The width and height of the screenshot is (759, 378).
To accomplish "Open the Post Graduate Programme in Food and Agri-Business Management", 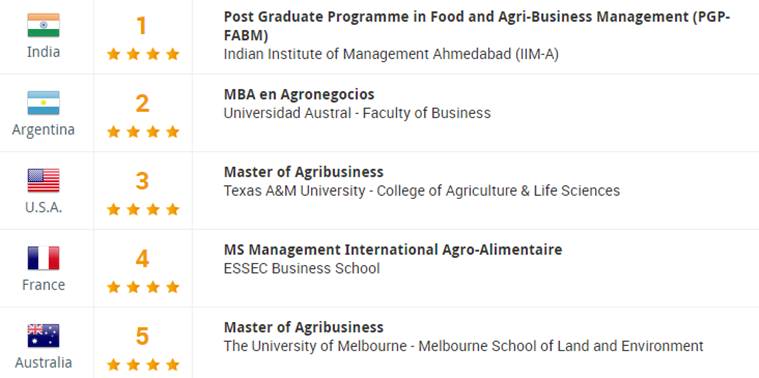I will click(477, 26).
